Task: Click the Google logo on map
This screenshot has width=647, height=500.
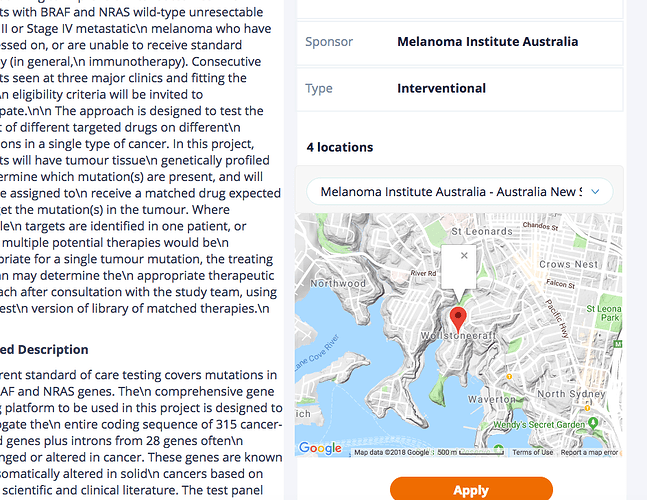Action: pyautogui.click(x=320, y=448)
